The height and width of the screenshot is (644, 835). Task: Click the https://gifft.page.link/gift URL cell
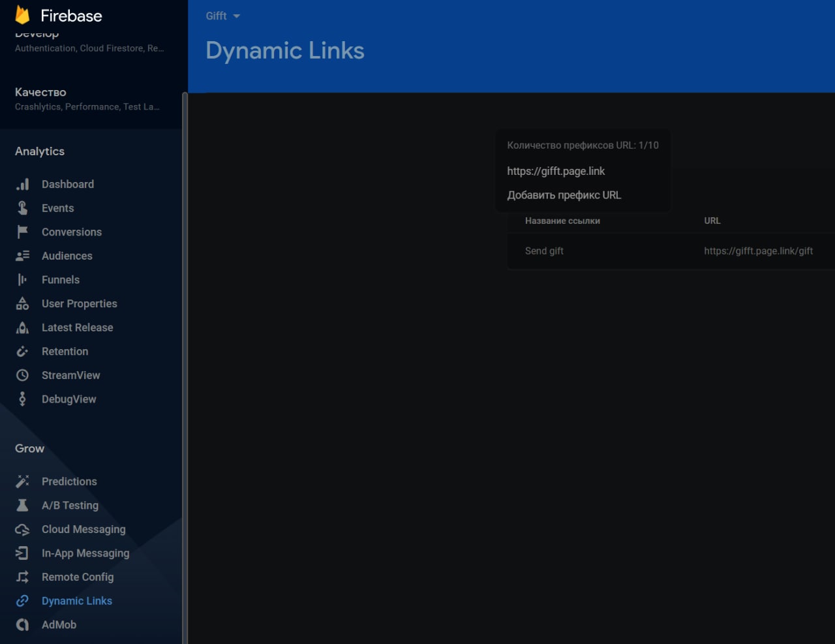[x=758, y=251]
